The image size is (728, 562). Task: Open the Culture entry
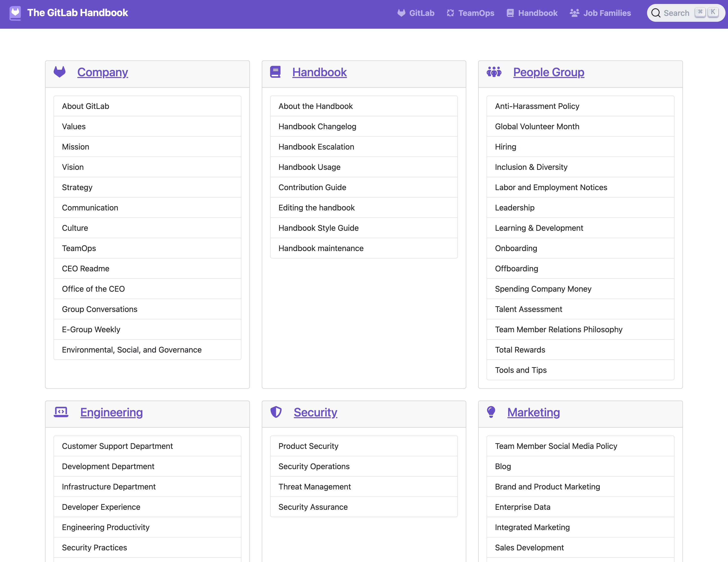pos(147,228)
